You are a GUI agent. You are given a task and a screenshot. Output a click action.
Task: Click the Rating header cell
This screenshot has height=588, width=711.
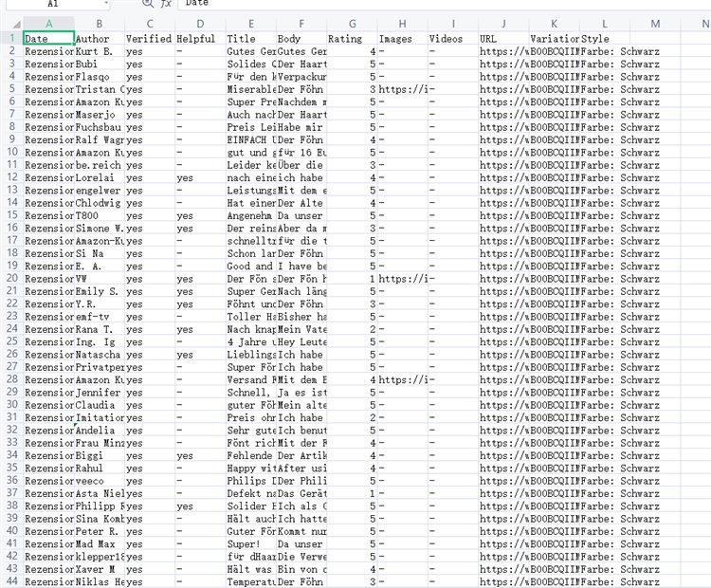353,39
